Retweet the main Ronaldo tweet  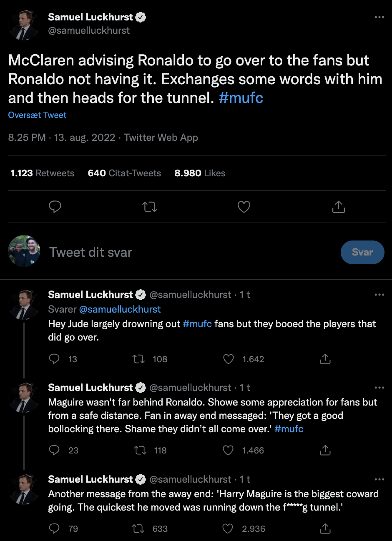pos(150,207)
